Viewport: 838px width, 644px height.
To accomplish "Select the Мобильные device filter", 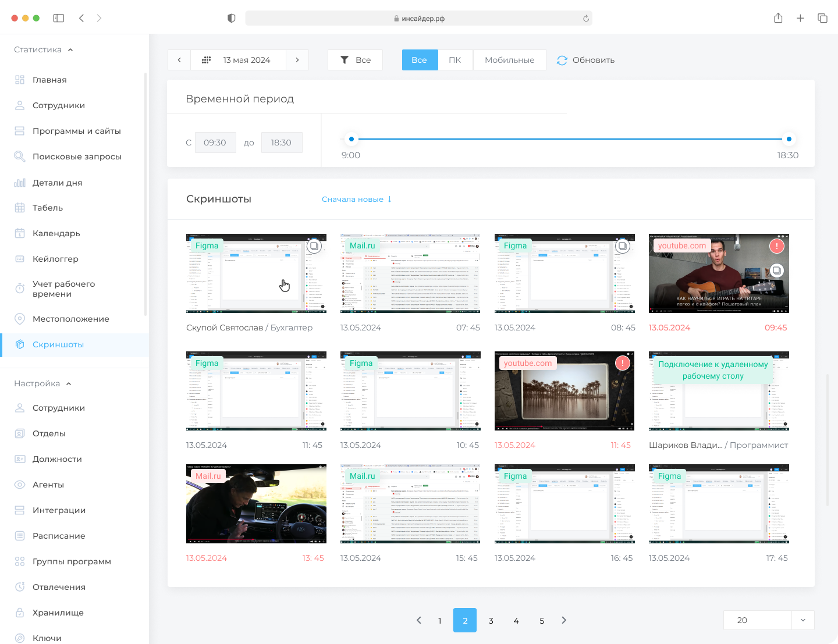I will [509, 60].
